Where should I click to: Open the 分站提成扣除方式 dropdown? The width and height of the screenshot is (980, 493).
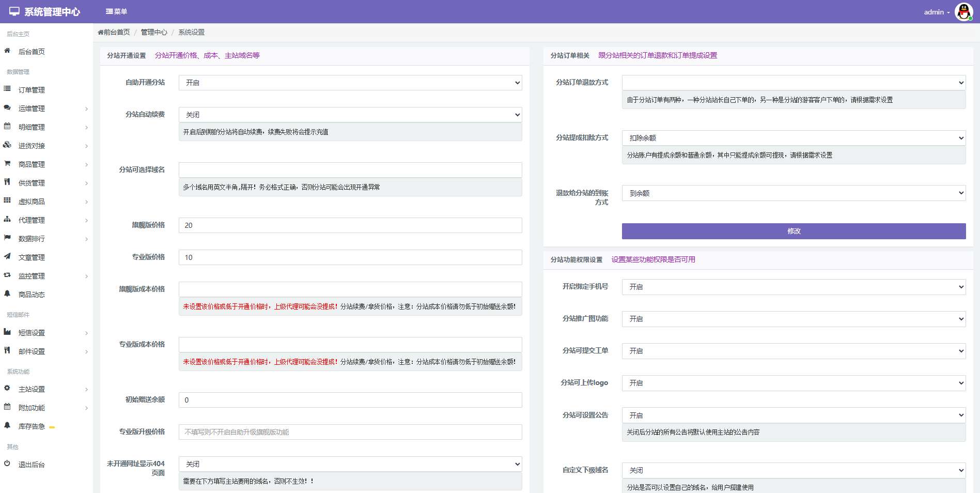[x=794, y=138]
